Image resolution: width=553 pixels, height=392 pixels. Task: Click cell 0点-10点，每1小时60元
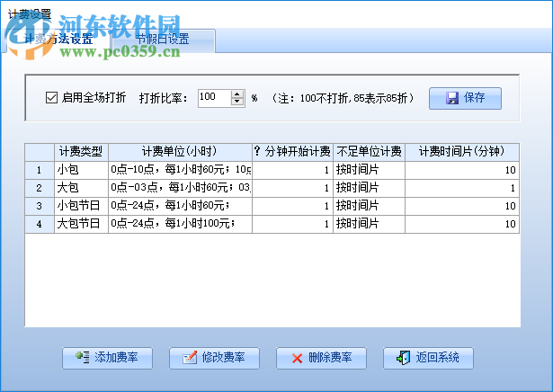[180, 170]
